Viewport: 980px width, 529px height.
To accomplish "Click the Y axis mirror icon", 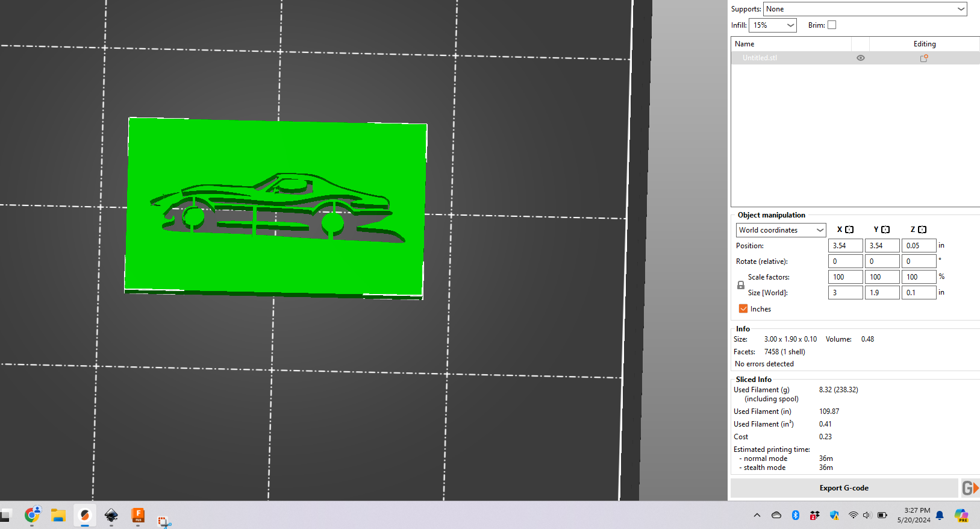I will coord(885,230).
